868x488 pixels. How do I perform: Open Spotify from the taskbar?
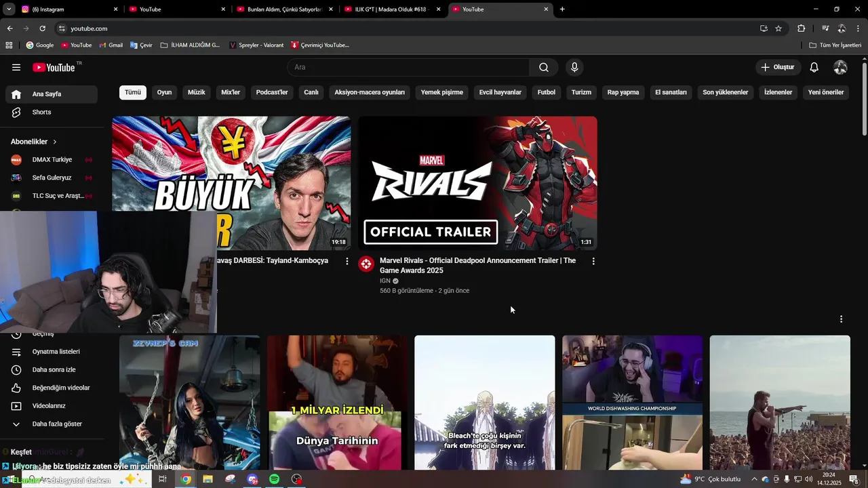274,479
